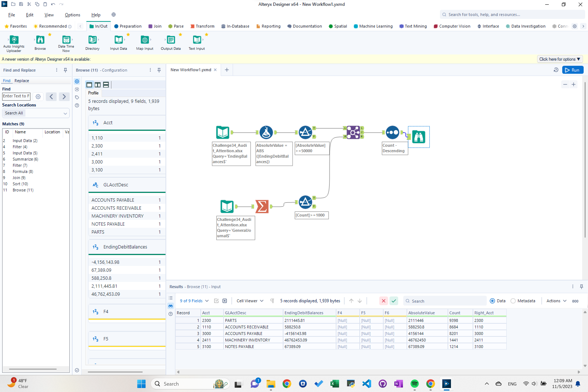Run the workflow
Image resolution: width=588 pixels, height=392 pixels.
point(573,70)
